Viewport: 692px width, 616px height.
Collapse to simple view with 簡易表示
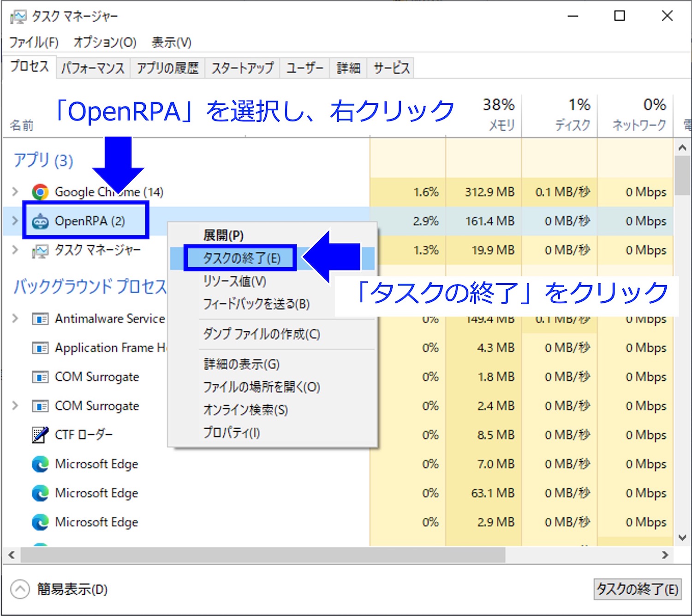pyautogui.click(x=59, y=589)
